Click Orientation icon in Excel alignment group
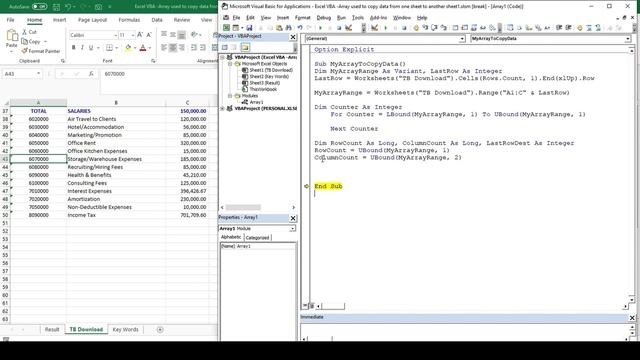The height and width of the screenshot is (360, 640). pyautogui.click(x=195, y=35)
